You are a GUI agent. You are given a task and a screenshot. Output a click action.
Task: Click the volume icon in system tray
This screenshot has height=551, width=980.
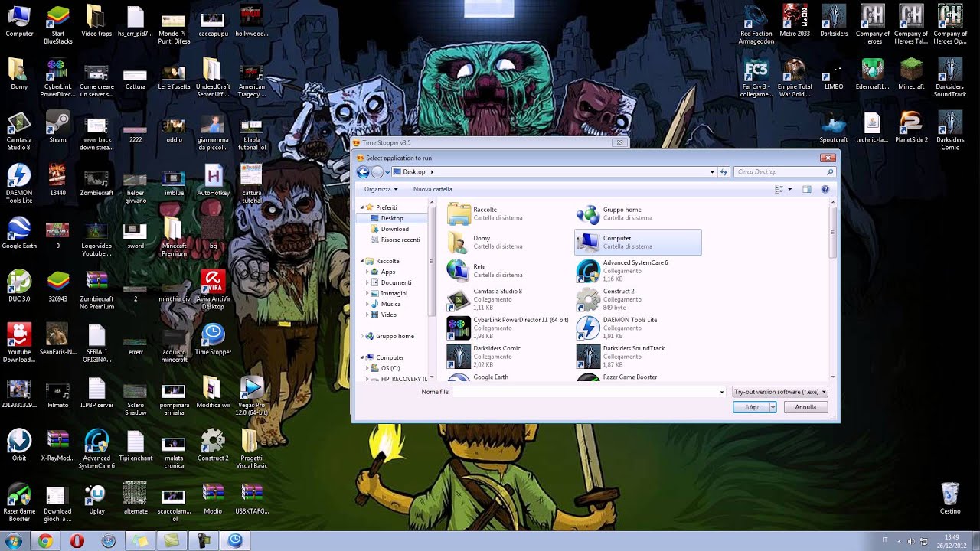[x=911, y=541]
